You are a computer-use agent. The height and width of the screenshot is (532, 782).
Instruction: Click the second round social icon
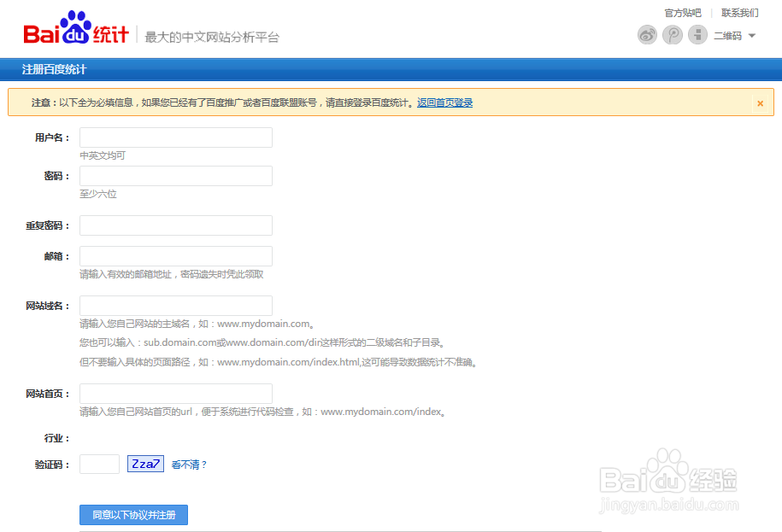tap(673, 35)
